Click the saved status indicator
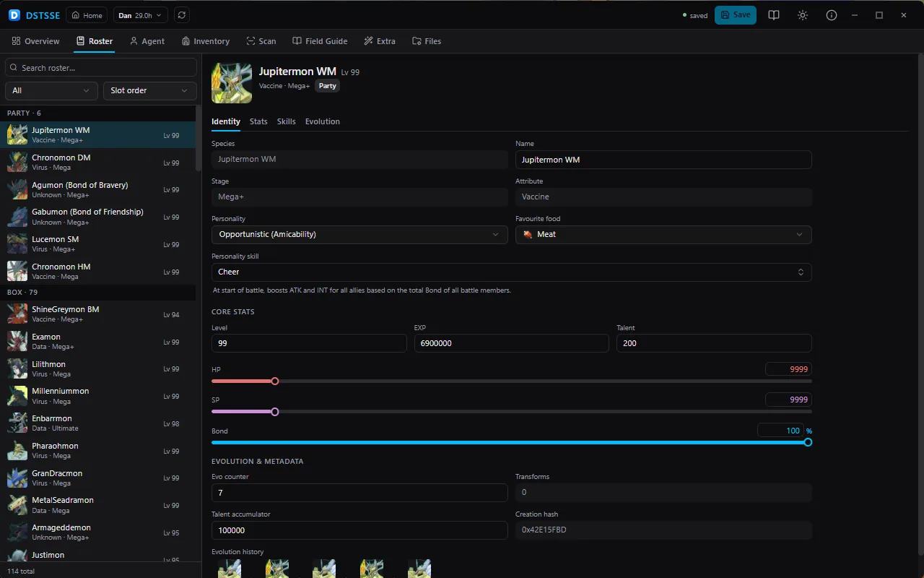924x578 pixels. click(x=695, y=15)
